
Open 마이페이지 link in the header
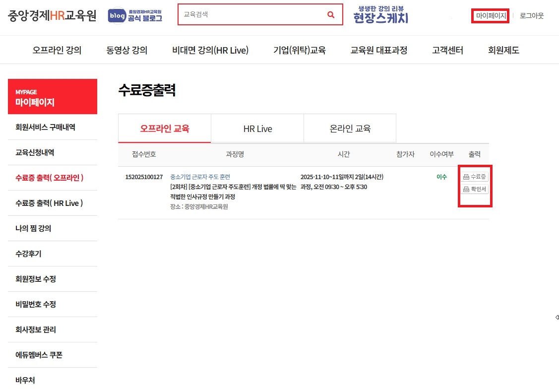click(x=491, y=16)
